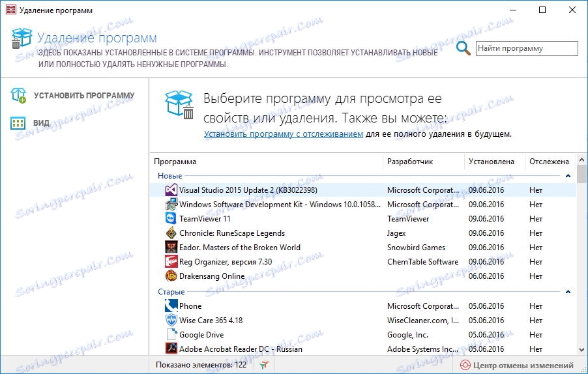Image resolution: width=588 pixels, height=374 pixels.
Task: Click the vertical scrollbar thumb
Action: [x=582, y=174]
